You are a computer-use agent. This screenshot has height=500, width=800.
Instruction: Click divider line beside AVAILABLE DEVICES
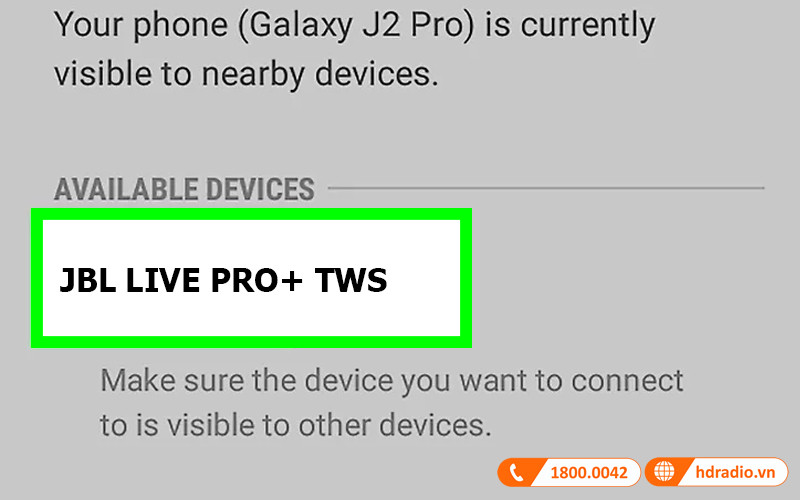[x=546, y=188]
